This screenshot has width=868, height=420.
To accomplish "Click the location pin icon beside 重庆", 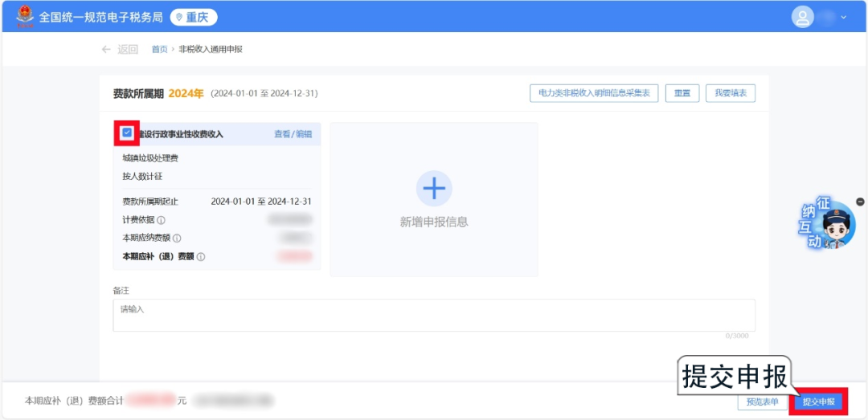I will tap(179, 17).
